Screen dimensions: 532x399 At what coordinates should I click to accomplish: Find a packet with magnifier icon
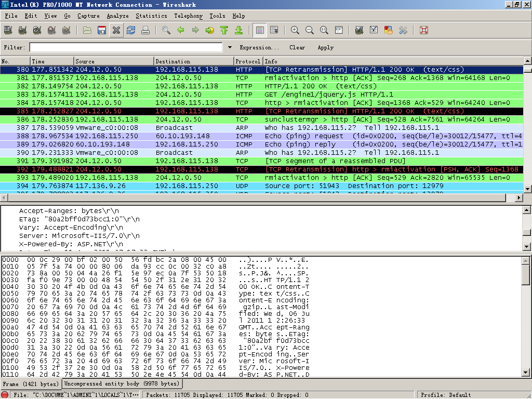166,30
